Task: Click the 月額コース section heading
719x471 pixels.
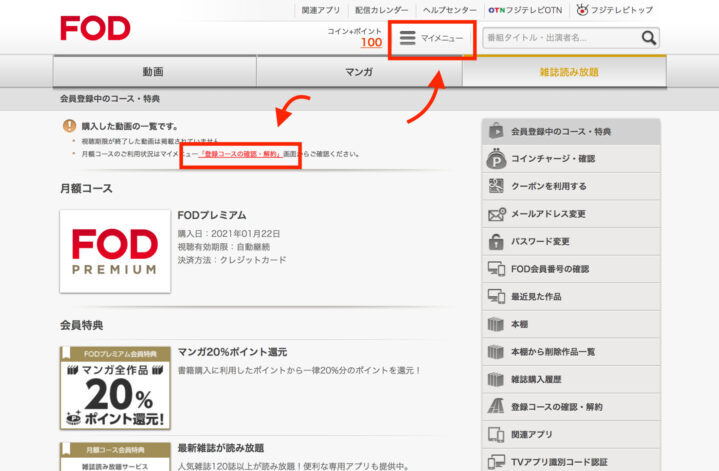Action: (x=86, y=188)
